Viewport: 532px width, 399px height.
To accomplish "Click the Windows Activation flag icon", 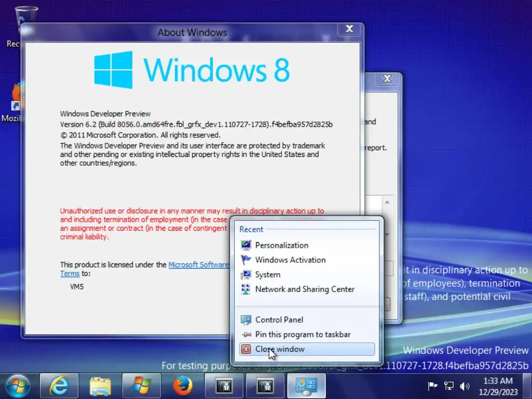I will coord(246,260).
